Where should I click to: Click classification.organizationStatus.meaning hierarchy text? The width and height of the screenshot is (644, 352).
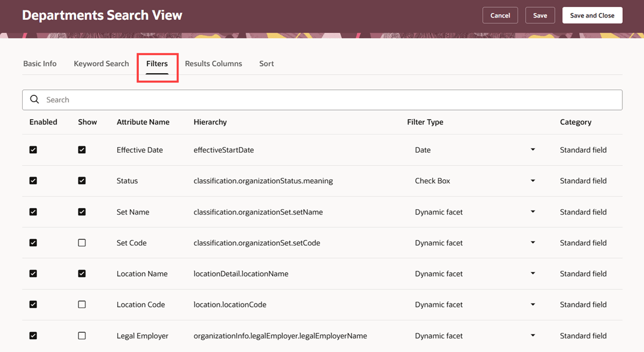[x=263, y=181]
